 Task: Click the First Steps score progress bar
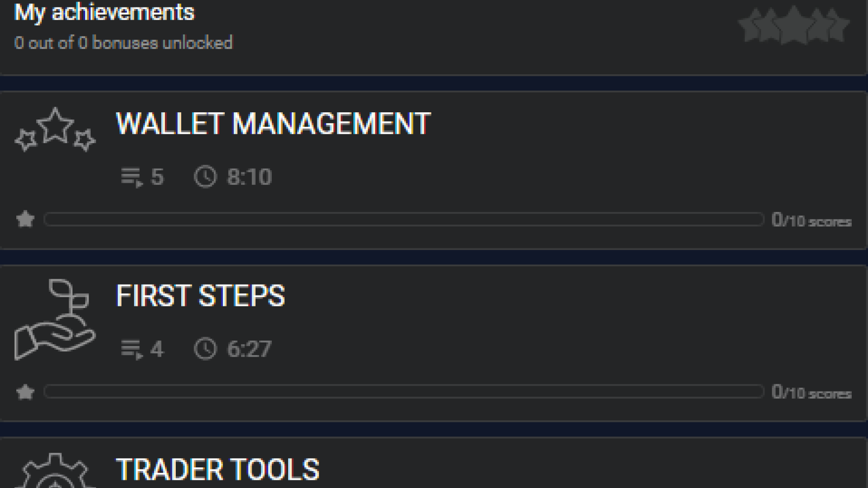click(x=404, y=391)
